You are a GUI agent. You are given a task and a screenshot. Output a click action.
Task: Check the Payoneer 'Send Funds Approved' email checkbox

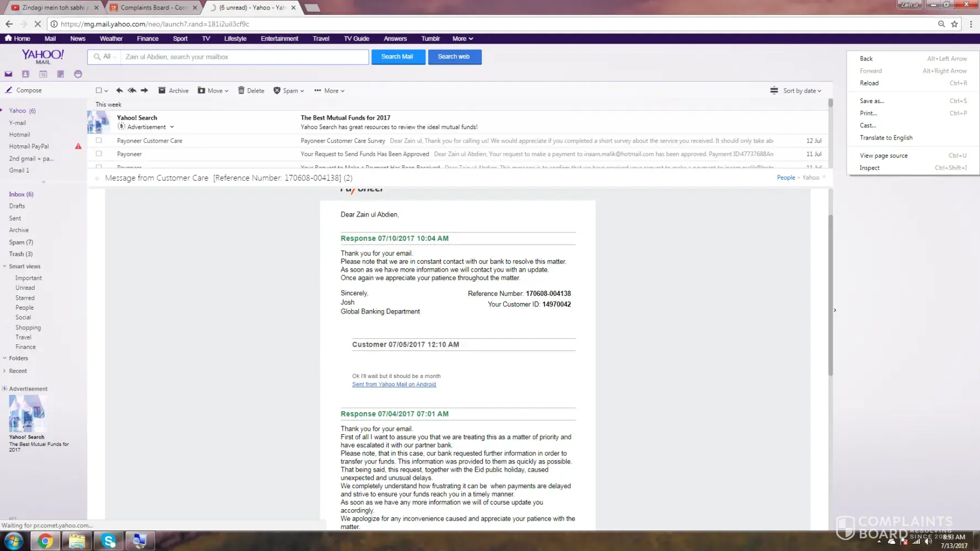click(x=99, y=154)
